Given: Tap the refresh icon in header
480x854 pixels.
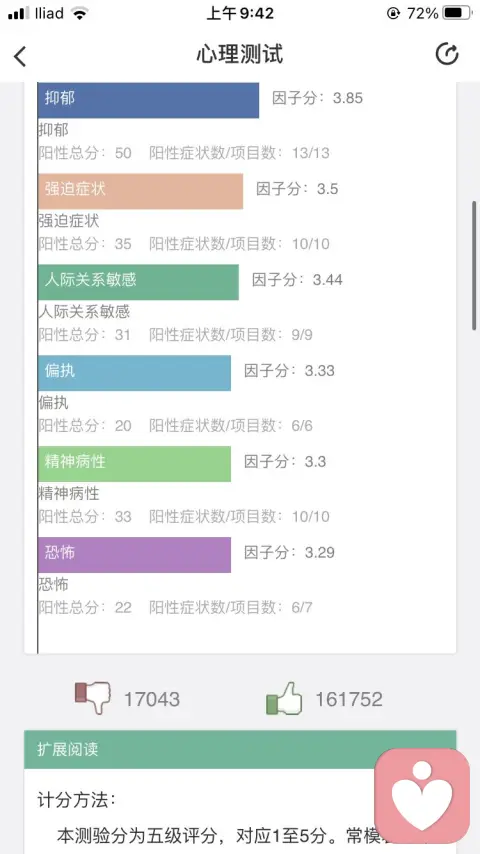Looking at the screenshot, I should [447, 54].
